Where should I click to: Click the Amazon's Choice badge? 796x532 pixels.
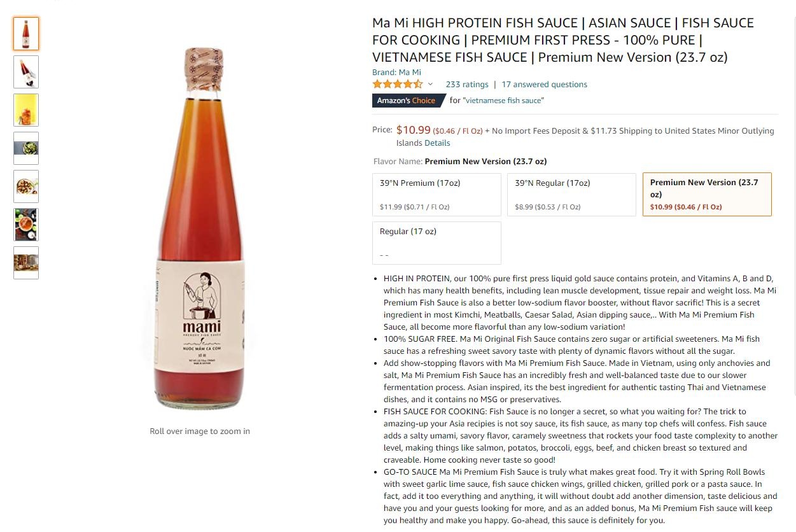tap(407, 101)
